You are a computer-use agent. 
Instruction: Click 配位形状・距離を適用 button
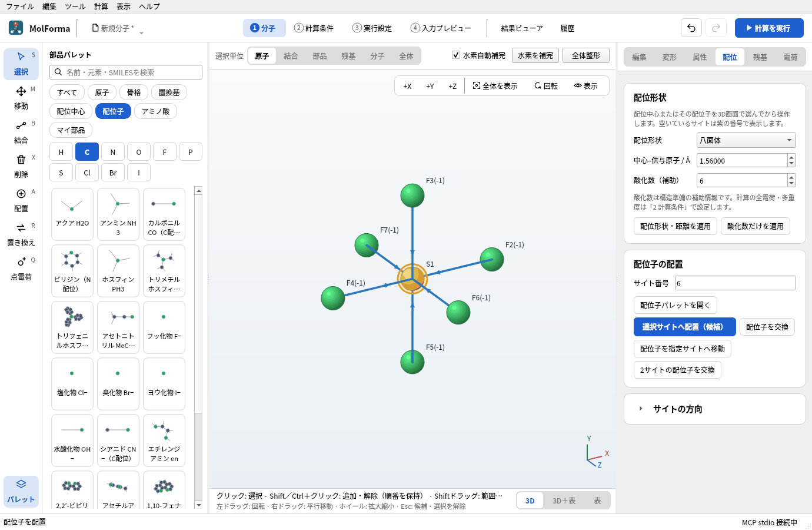(x=675, y=226)
